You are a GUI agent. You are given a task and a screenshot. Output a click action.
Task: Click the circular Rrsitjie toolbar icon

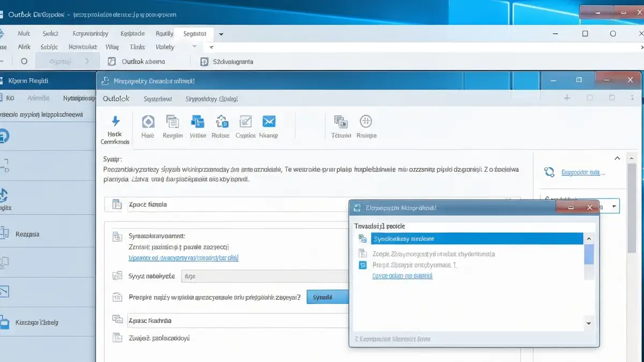[365, 121]
